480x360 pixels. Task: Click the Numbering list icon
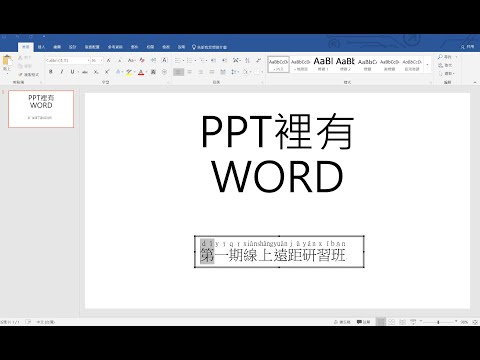pyautogui.click(x=190, y=60)
